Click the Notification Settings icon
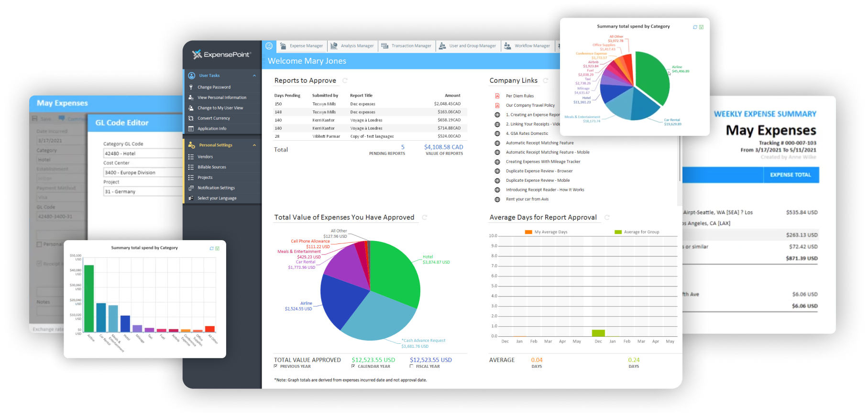 point(191,188)
